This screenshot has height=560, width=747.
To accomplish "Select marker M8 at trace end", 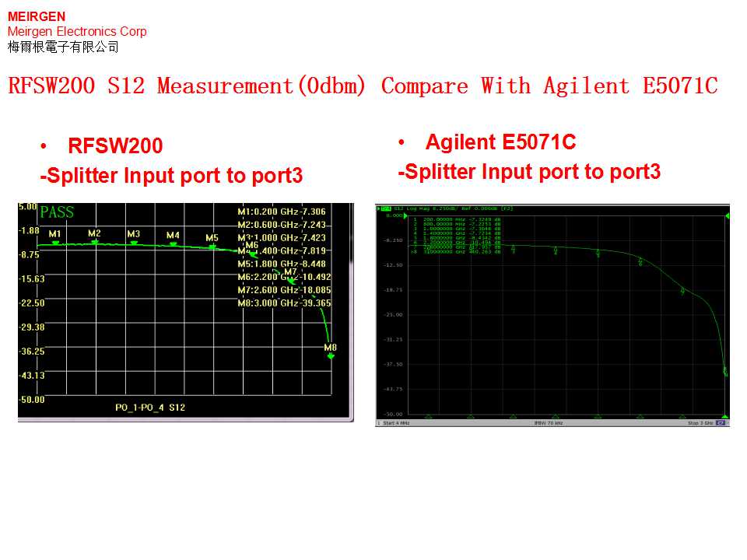I will pos(331,355).
